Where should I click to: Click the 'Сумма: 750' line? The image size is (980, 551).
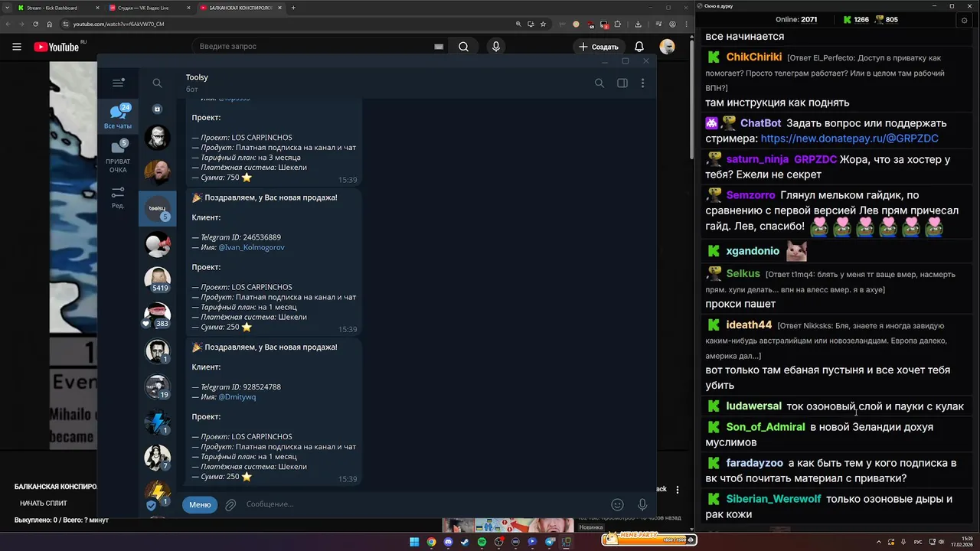(x=221, y=178)
